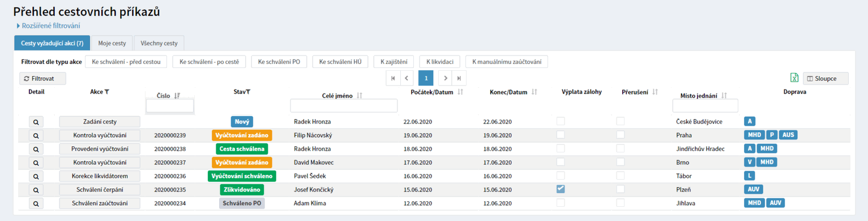Expand Rozšířené filtrování section

[49, 25]
